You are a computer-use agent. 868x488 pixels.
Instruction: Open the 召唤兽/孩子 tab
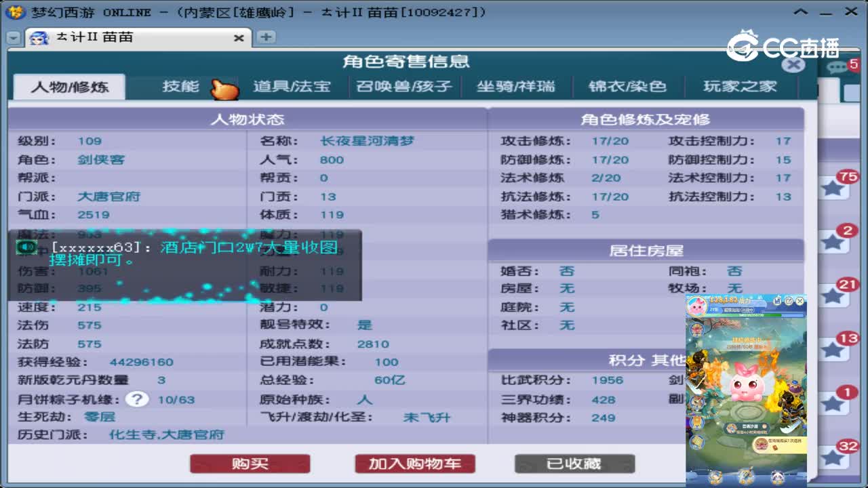click(403, 86)
